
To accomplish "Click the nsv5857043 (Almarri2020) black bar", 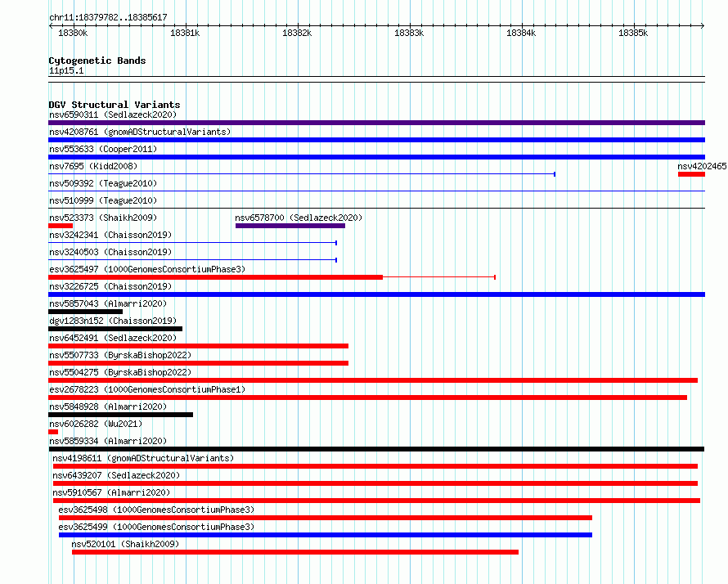I will tap(85, 312).
